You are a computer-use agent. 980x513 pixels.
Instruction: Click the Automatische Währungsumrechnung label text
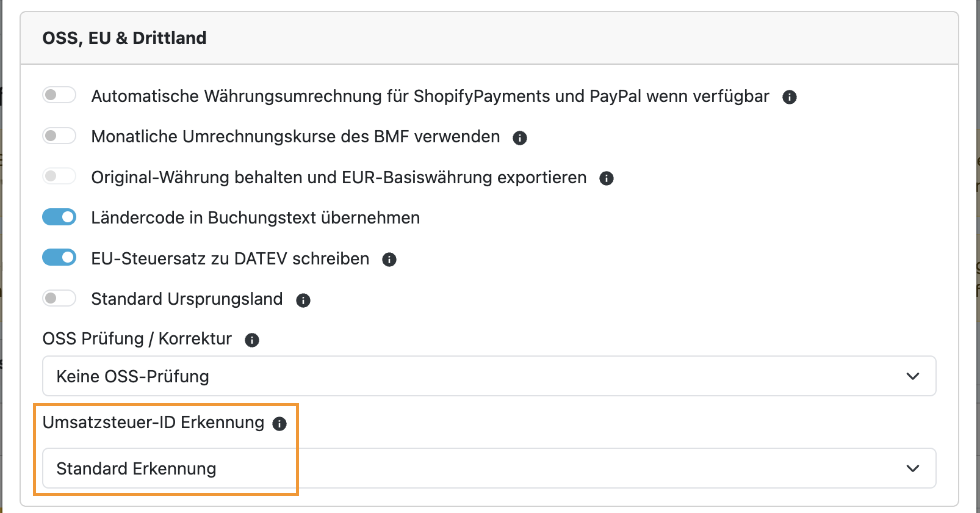(x=430, y=96)
